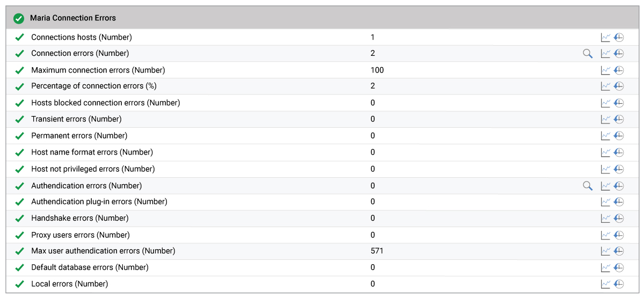Image resolution: width=644 pixels, height=298 pixels.
Task: Select the value 571 in Max user row
Action: pyautogui.click(x=377, y=251)
